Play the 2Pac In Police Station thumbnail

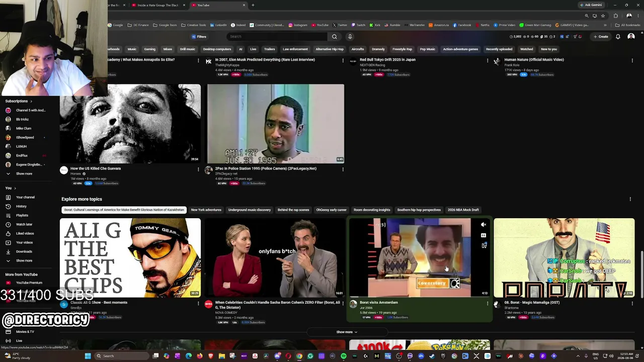coord(276,124)
